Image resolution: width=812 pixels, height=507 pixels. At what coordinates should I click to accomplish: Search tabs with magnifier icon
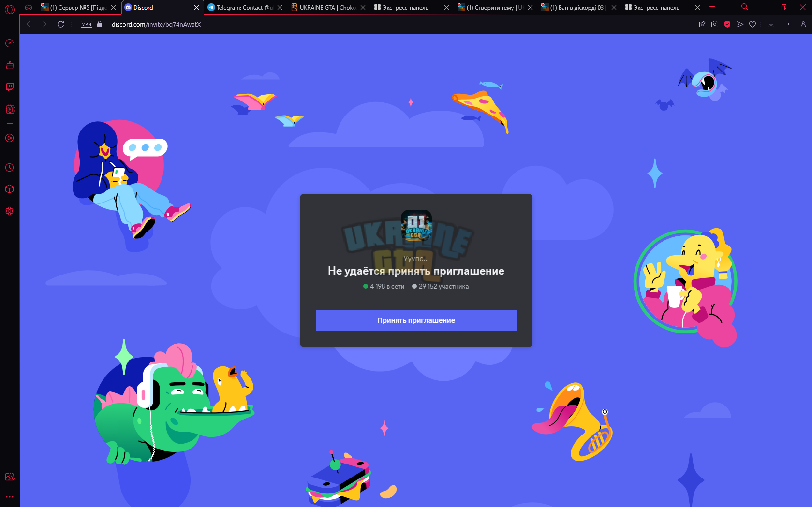(745, 7)
